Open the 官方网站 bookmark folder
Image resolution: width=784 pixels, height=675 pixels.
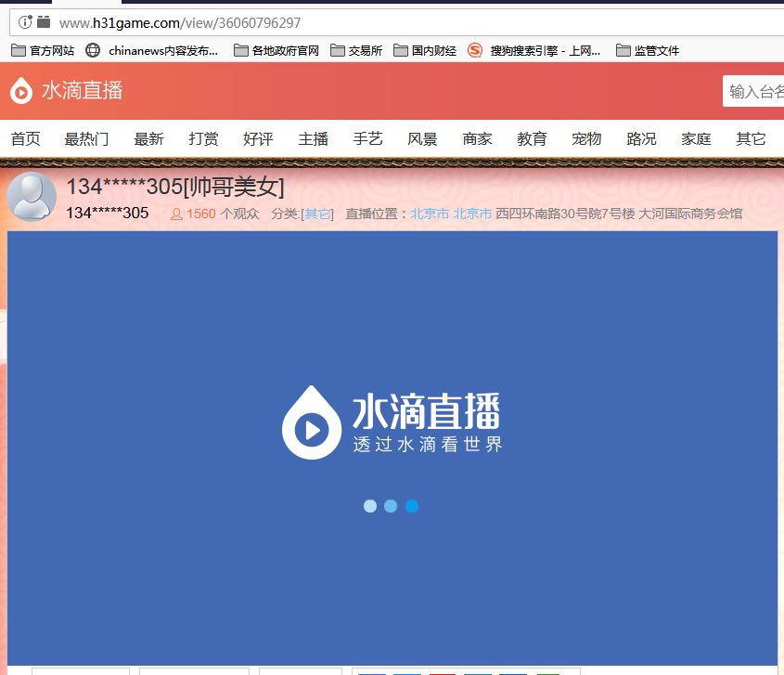[43, 50]
